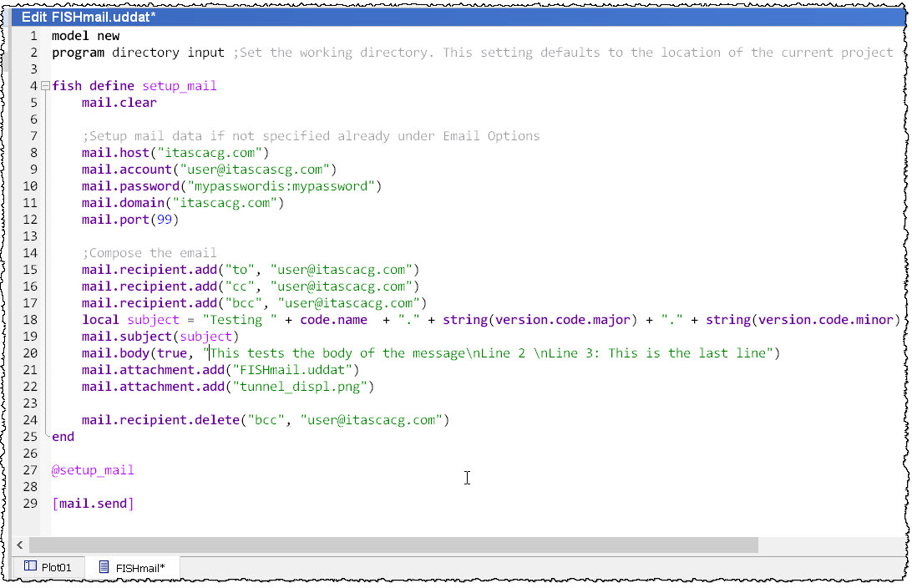Click the 'end' keyword

click(x=63, y=437)
